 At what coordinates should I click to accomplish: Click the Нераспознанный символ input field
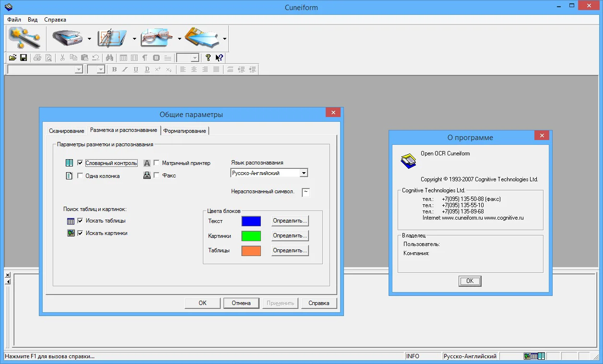pos(306,192)
